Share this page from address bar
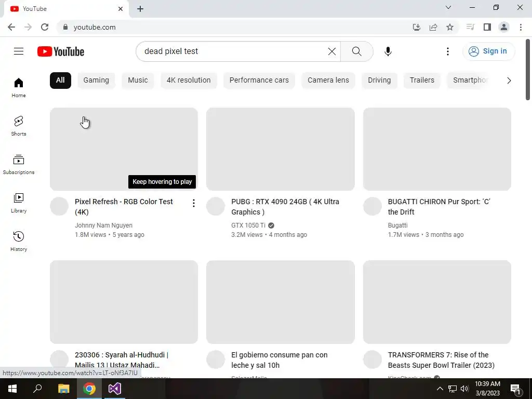Image resolution: width=532 pixels, height=399 pixels. [x=433, y=27]
